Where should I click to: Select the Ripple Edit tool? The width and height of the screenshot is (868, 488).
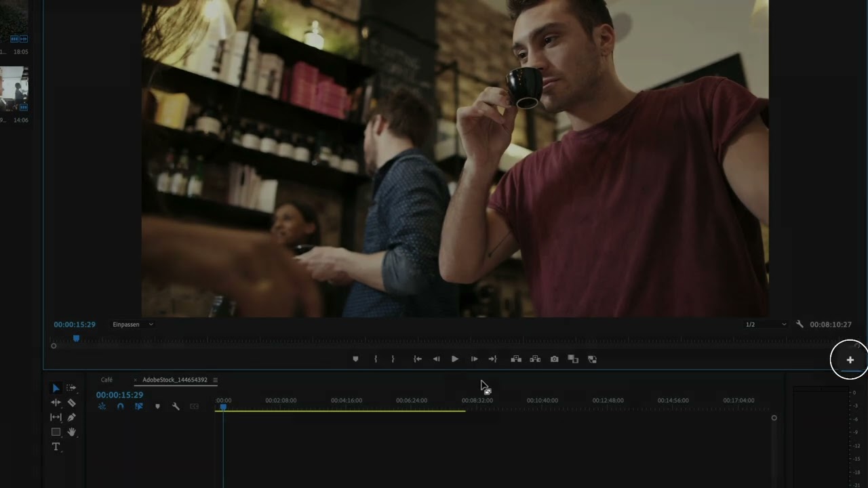coord(56,403)
